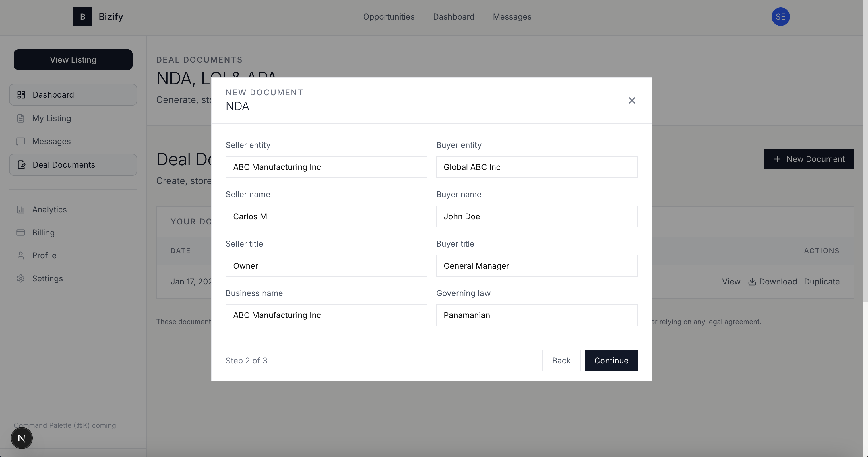Viewport: 868px width, 457px height.
Task: Open Opportunities in the top navigation
Action: tap(389, 17)
